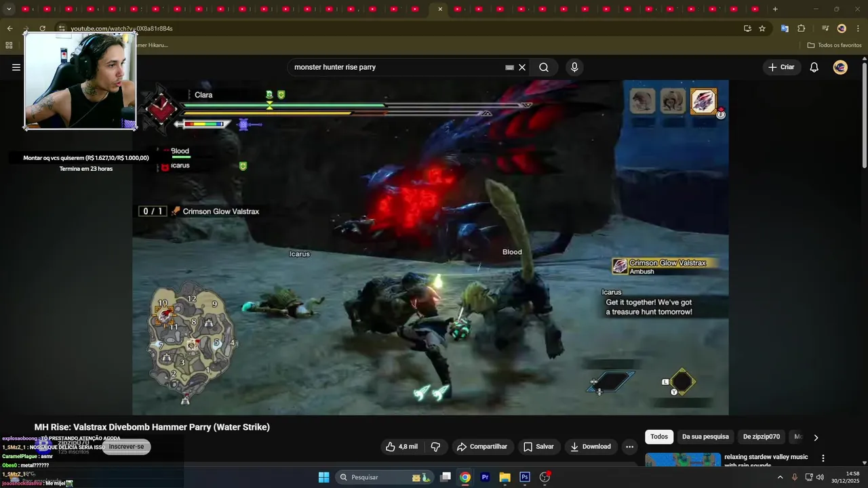Select the Todos filter chip

(659, 436)
